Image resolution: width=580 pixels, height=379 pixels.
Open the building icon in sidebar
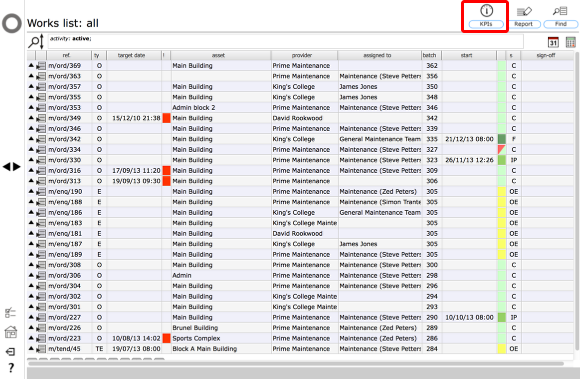(x=11, y=332)
